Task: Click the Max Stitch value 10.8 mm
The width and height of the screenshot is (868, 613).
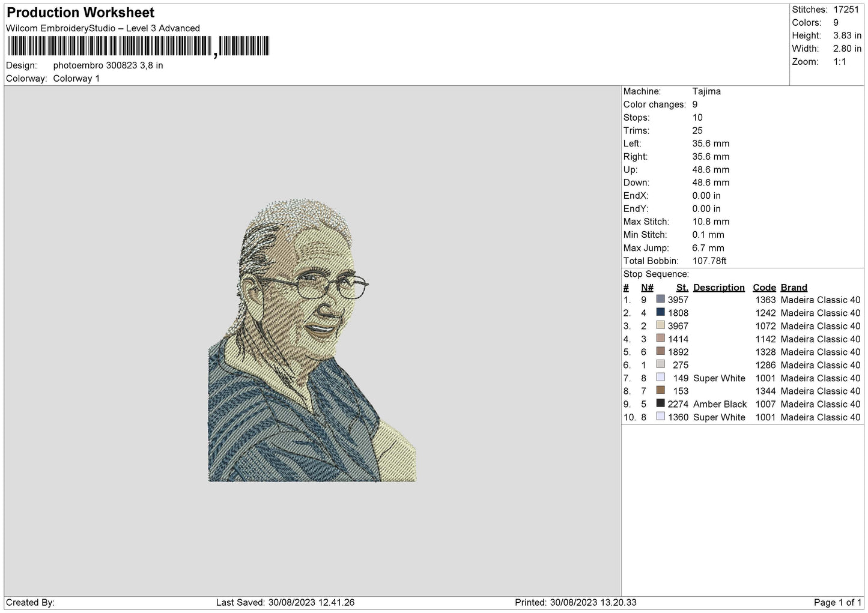Action: [x=711, y=222]
